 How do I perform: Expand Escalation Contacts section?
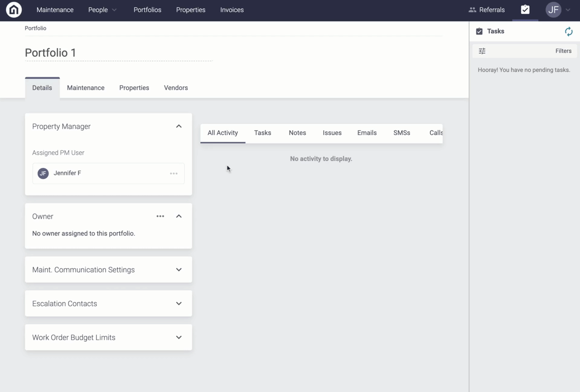pyautogui.click(x=179, y=303)
